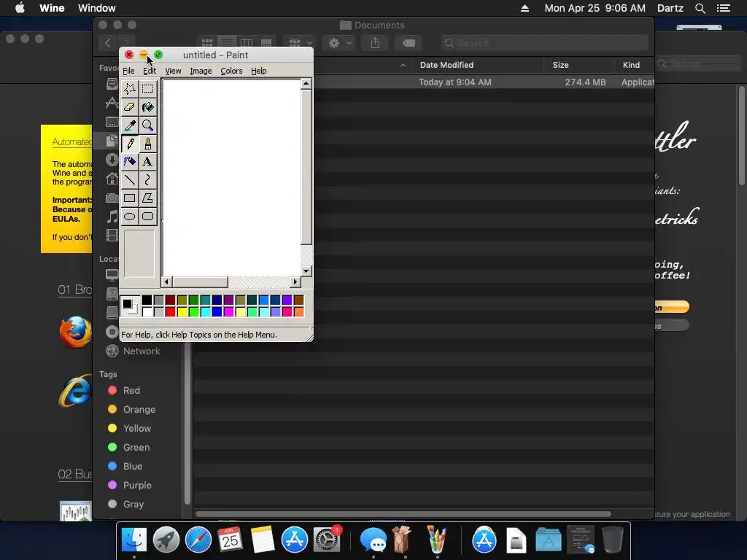The height and width of the screenshot is (560, 747).
Task: Switch Finder to column view
Action: pyautogui.click(x=247, y=43)
